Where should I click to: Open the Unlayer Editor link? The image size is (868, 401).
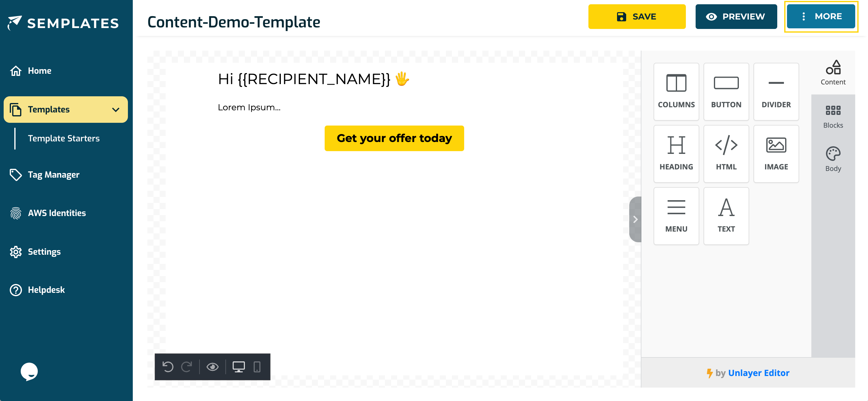click(x=759, y=373)
